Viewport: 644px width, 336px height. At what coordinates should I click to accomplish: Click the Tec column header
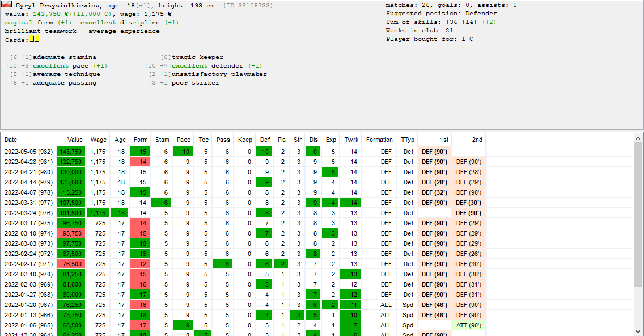[x=203, y=140]
